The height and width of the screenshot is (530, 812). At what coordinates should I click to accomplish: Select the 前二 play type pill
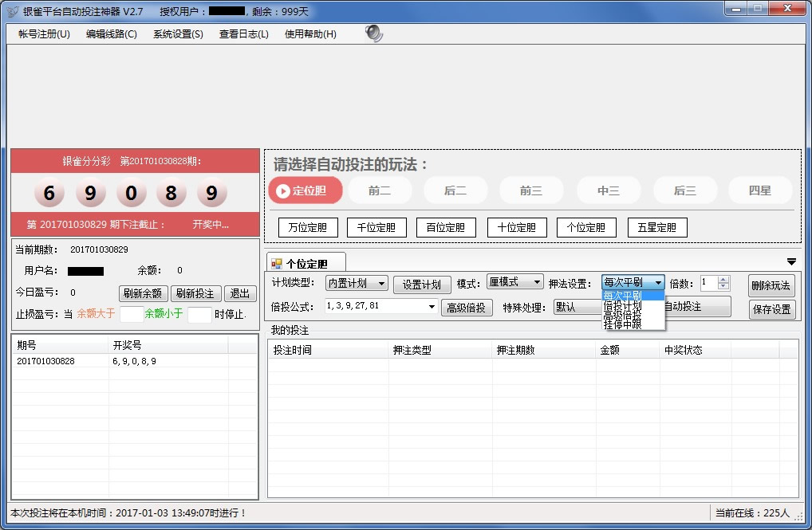[380, 190]
